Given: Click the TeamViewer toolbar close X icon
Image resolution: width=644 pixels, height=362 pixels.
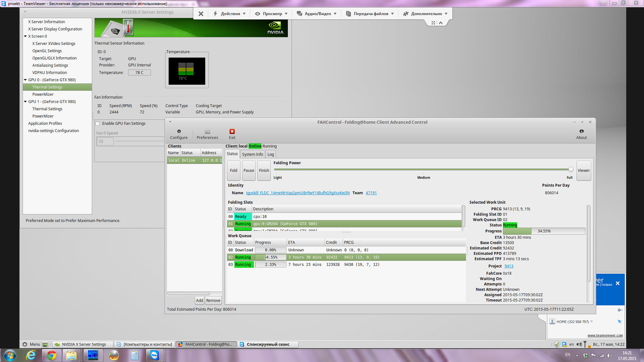Looking at the screenshot, I should [x=201, y=14].
